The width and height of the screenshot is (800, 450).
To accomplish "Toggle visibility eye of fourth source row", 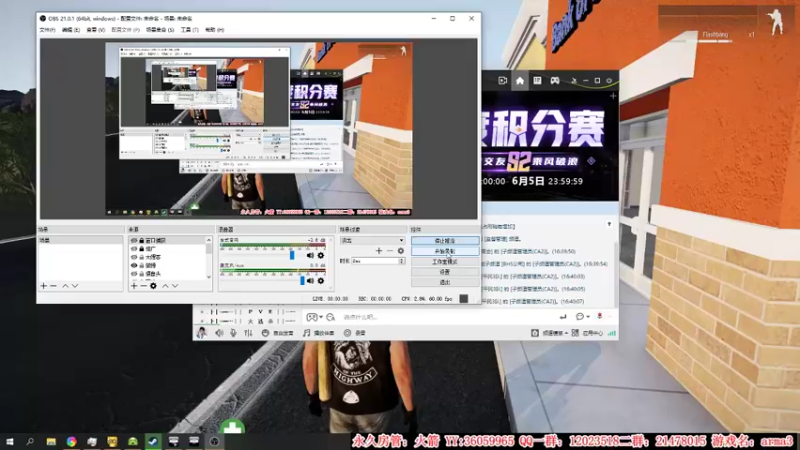I will click(134, 265).
